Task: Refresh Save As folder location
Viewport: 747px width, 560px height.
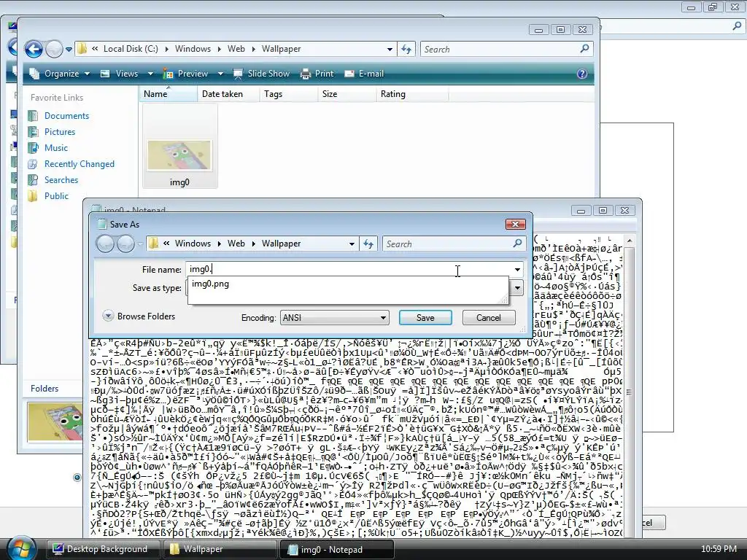Action: pyautogui.click(x=368, y=244)
